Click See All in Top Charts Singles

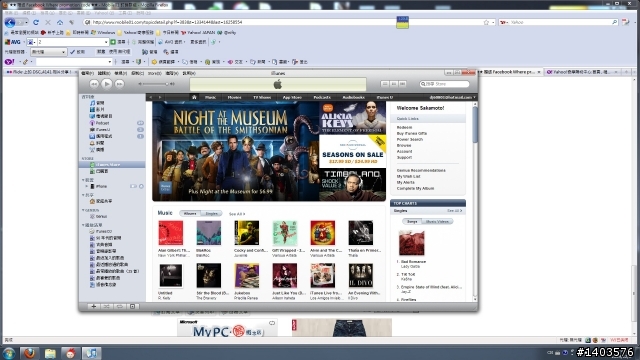pyautogui.click(x=454, y=211)
